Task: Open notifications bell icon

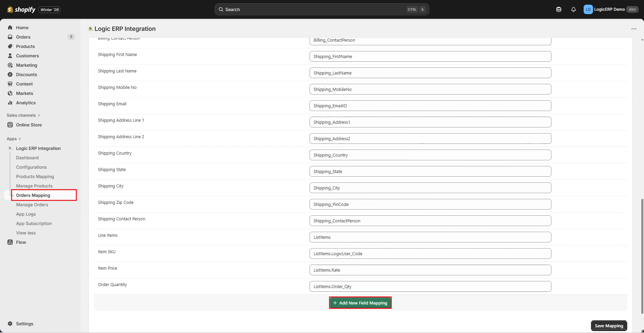Action: tap(574, 9)
